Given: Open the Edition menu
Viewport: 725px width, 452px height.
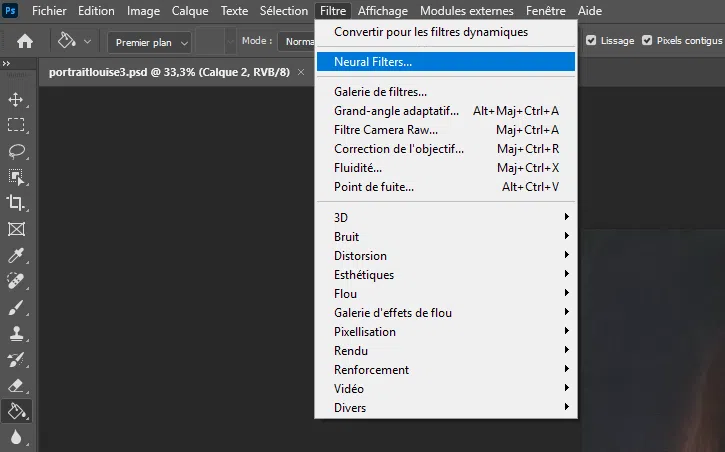Looking at the screenshot, I should tap(96, 11).
